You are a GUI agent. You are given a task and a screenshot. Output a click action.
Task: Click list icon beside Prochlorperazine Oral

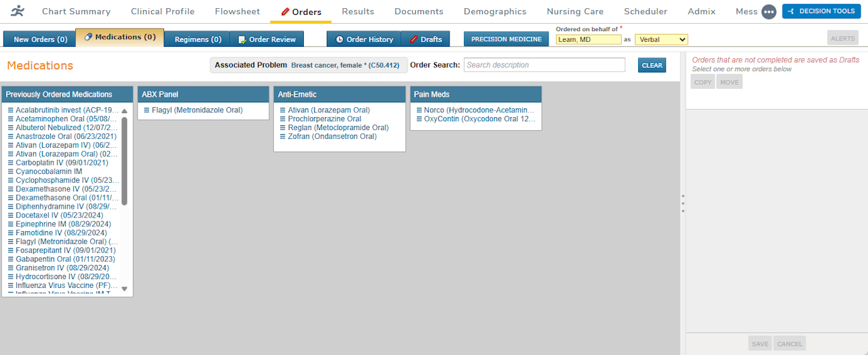pyautogui.click(x=283, y=119)
